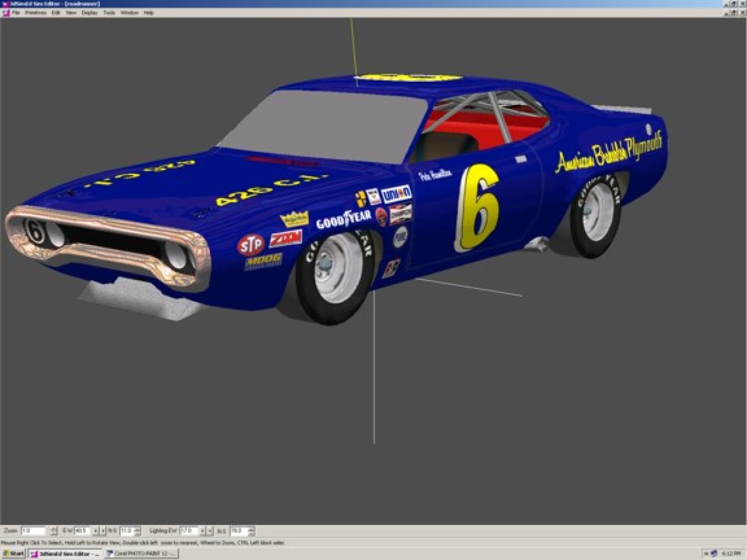Screen dimensions: 747x560
Task: Click the view N-S spinner arrows
Action: tap(137, 531)
